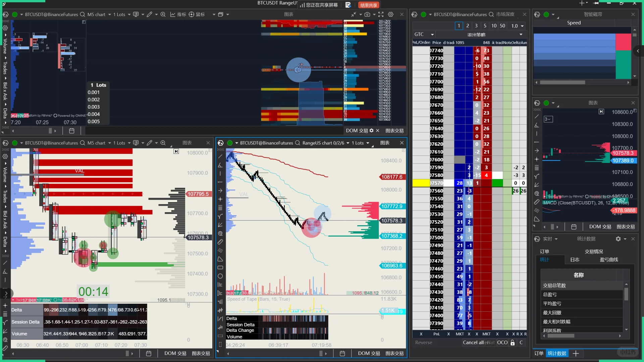The height and width of the screenshot is (362, 644).
Task: Select the ellipse drawing tool in RangeUS chart
Action: click(220, 276)
